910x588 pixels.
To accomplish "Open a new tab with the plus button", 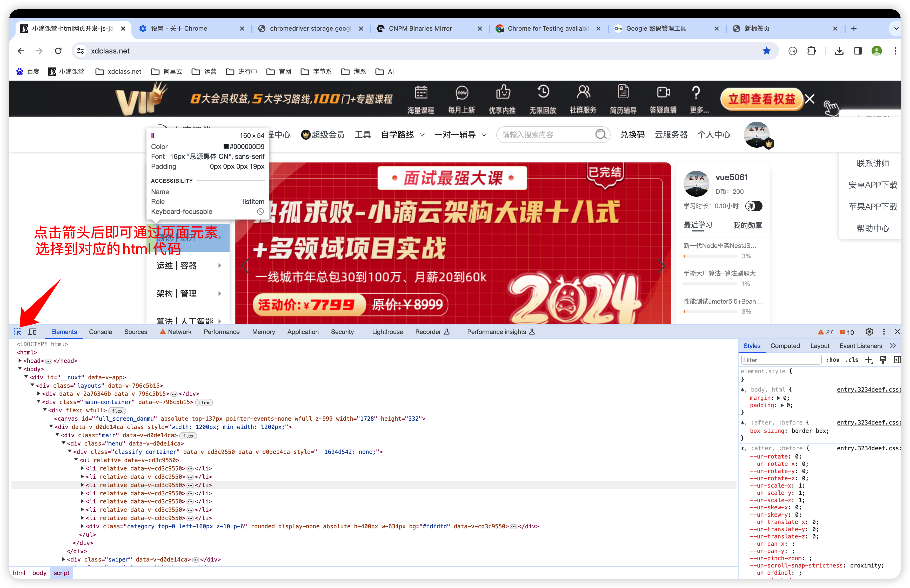I will click(853, 29).
